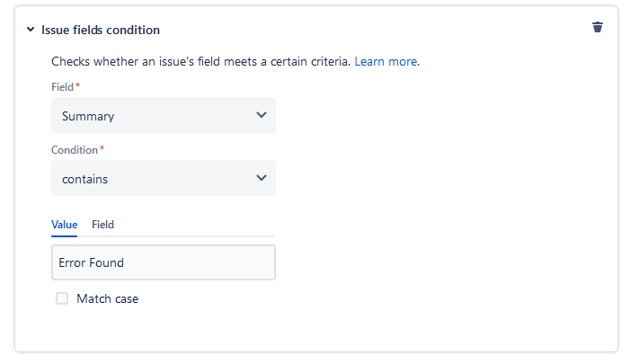The height and width of the screenshot is (364, 630).
Task: Click the red asterisk beside Condition label
Action: click(102, 148)
